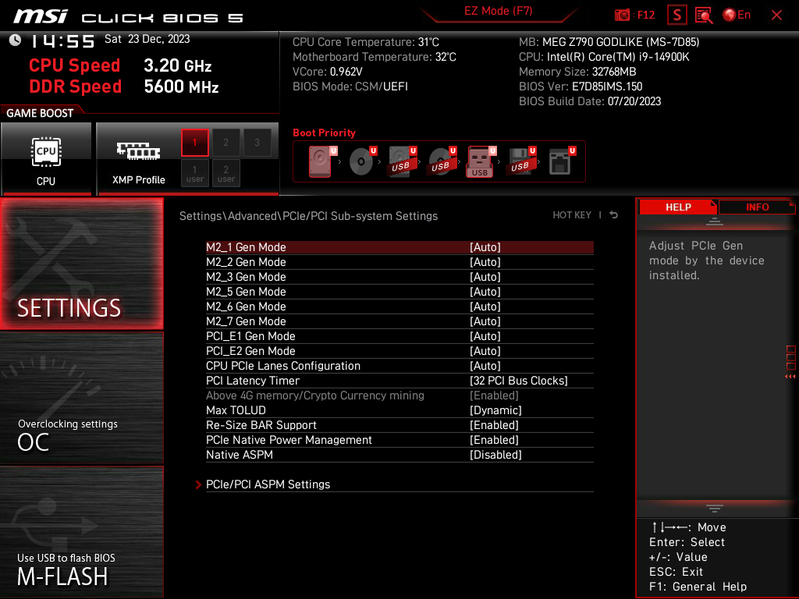Viewport: 799px width, 599px height.
Task: Open PCI_E1 Gen Mode [Auto] value
Action: click(x=485, y=336)
